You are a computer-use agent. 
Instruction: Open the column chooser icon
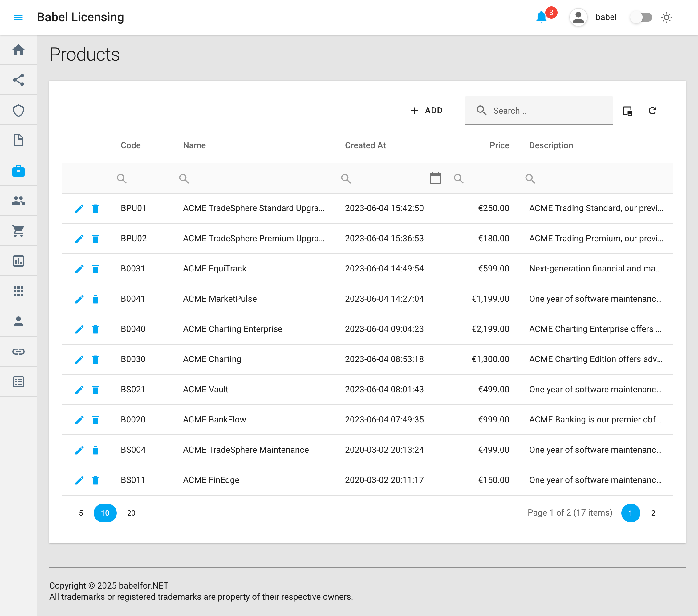pyautogui.click(x=627, y=110)
